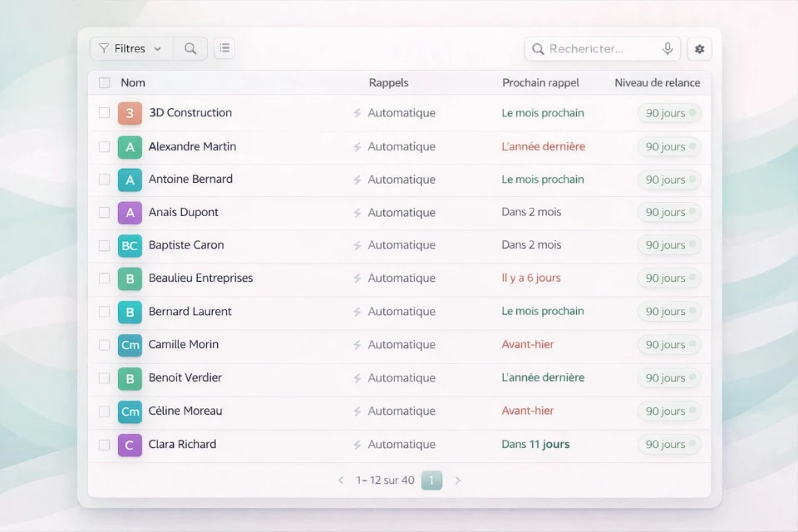
Task: Click the Baptiste Caron BC avatar
Action: (130, 246)
